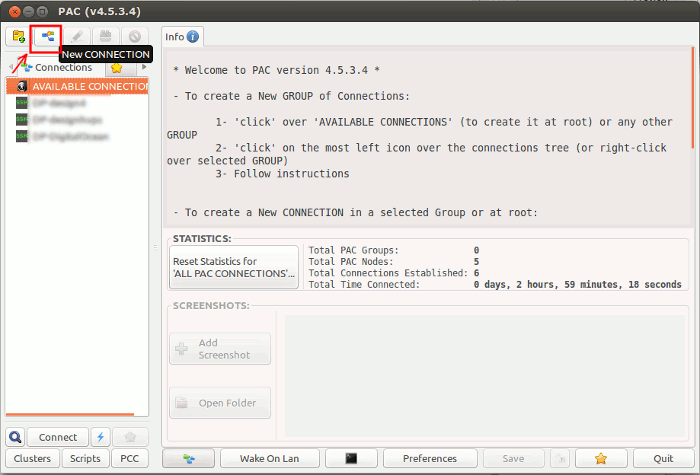Select the first SSH connection in tree
Viewport: 700px width, 475px height.
coord(58,103)
